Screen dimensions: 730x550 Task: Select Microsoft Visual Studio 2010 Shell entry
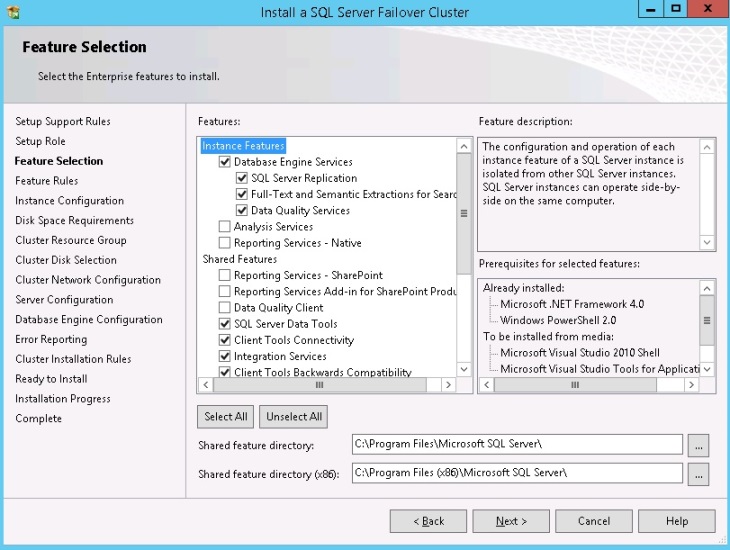pos(580,353)
